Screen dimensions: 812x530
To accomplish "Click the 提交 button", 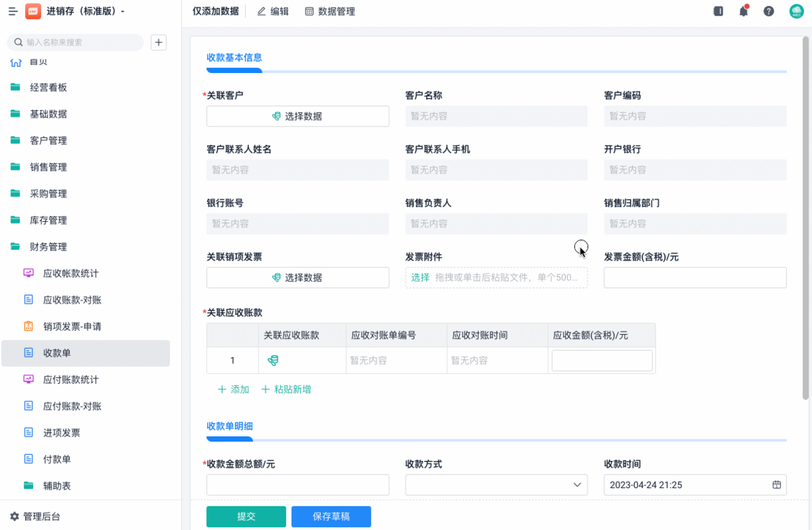I will pos(246,516).
